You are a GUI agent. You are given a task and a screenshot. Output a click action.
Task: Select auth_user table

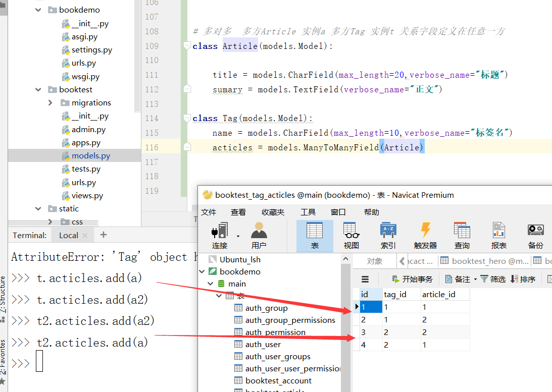click(258, 345)
